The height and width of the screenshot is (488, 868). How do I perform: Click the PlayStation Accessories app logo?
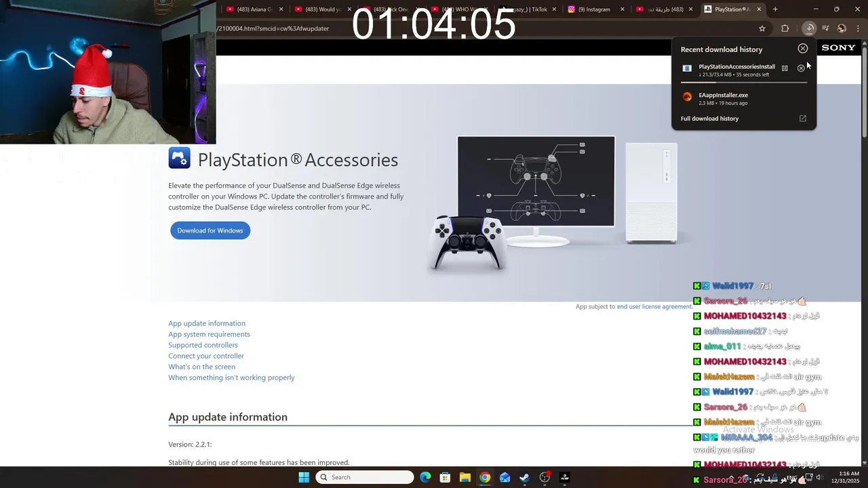[x=180, y=158]
